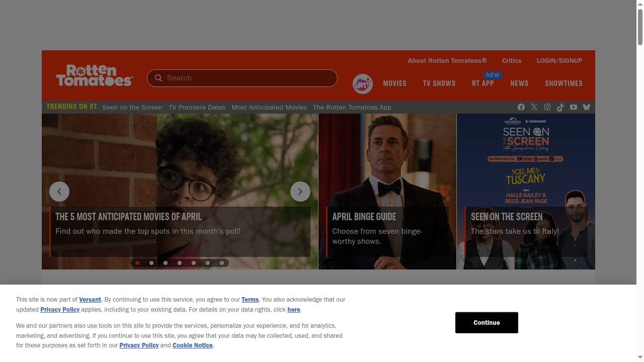Image resolution: width=644 pixels, height=362 pixels.
Task: Open the TV SHOWS navigation menu
Action: pos(439,83)
